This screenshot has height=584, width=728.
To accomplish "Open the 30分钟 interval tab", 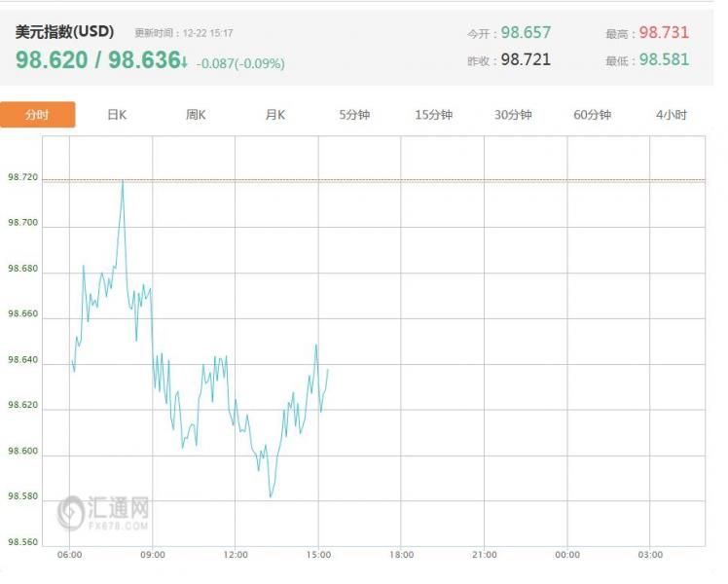I will coord(513,115).
